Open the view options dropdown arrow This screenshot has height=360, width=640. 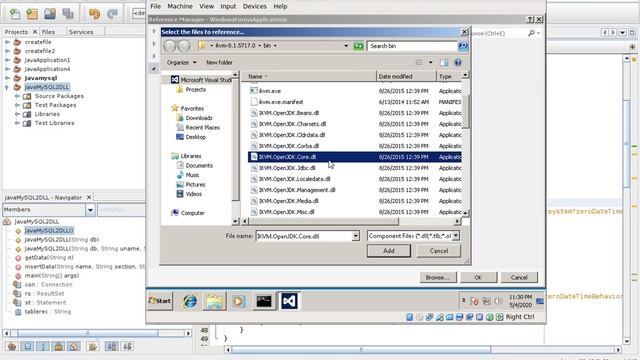click(430, 62)
